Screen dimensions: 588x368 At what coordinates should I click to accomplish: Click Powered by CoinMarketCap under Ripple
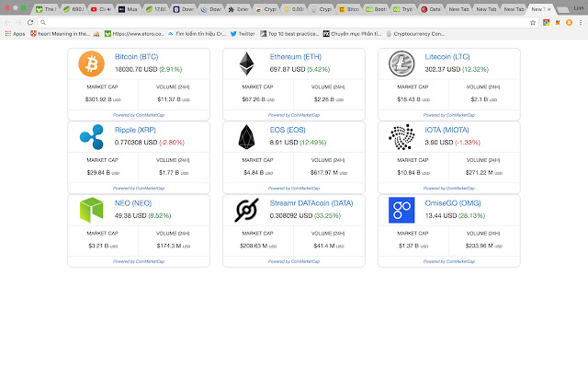(x=139, y=188)
